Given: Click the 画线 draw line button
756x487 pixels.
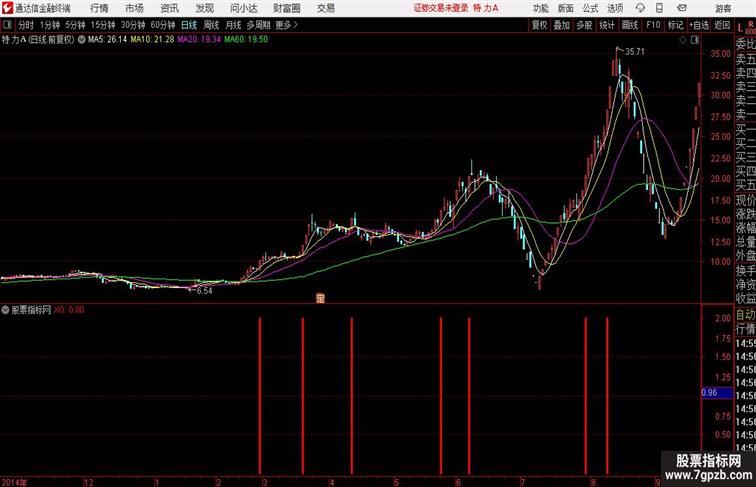Looking at the screenshot, I should [x=630, y=25].
